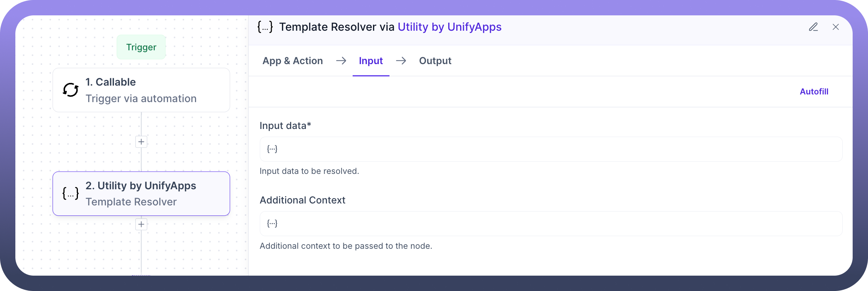
Task: Select the 2. Utility by UnifyApps node
Action: pyautogui.click(x=141, y=193)
